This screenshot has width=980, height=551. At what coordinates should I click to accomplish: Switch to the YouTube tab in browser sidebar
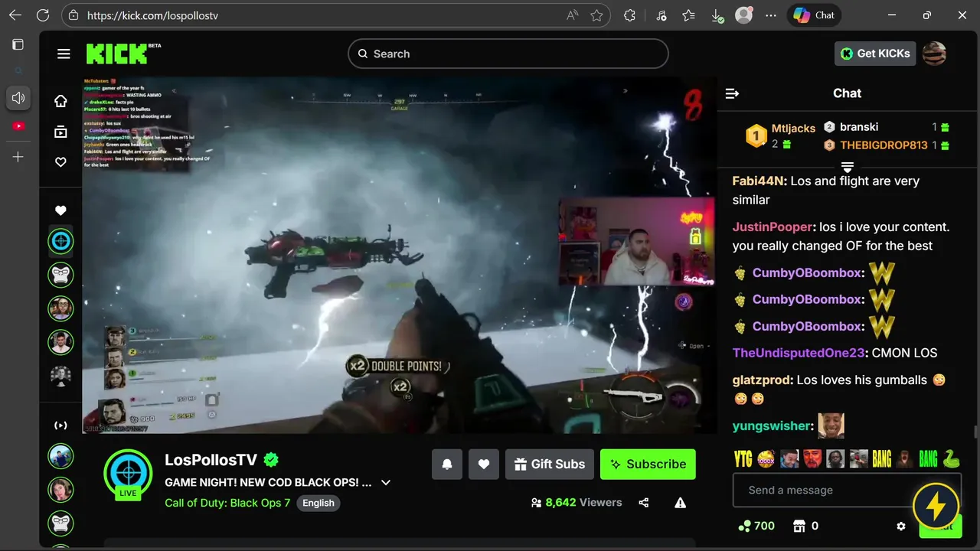(18, 126)
